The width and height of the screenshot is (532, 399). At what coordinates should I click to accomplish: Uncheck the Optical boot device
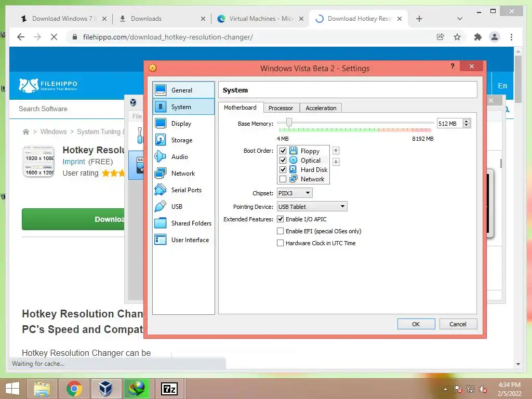283,160
